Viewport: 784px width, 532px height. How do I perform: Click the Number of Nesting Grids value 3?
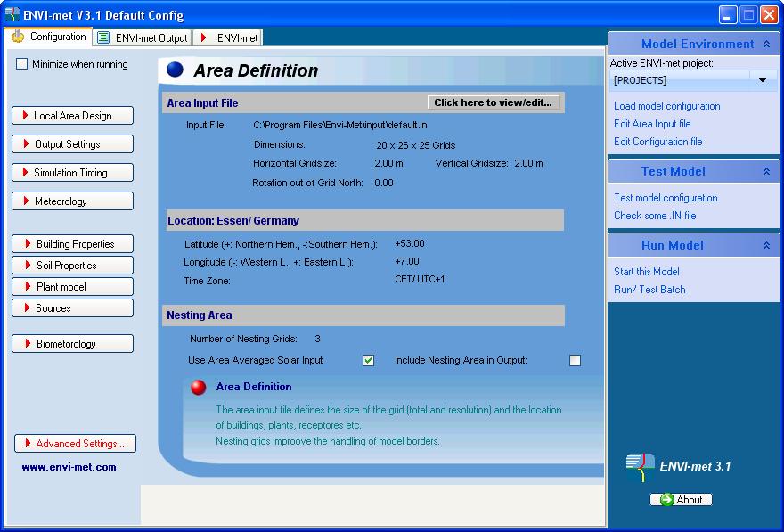click(x=317, y=339)
